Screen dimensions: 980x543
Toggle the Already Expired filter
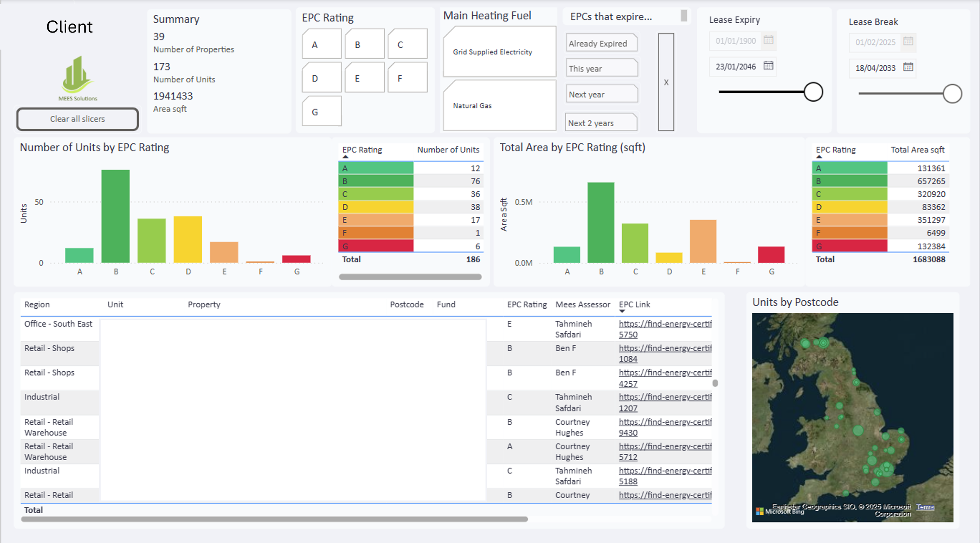[601, 43]
